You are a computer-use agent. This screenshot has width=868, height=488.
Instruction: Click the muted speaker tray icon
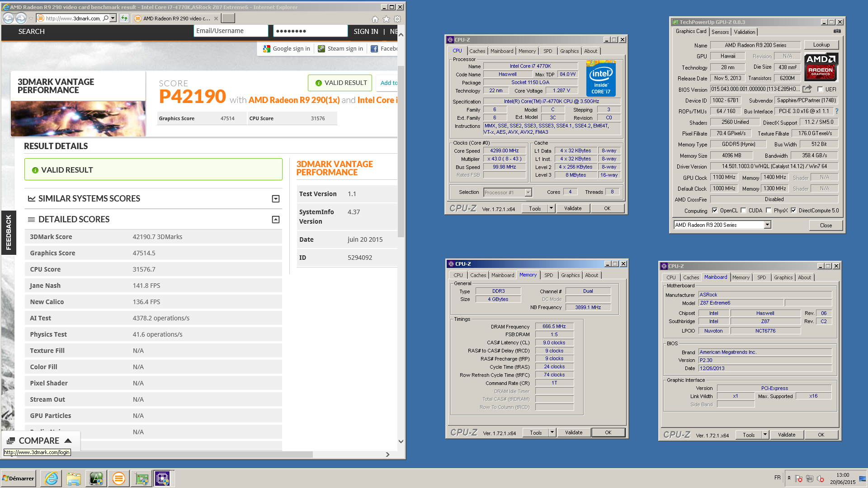click(x=821, y=479)
